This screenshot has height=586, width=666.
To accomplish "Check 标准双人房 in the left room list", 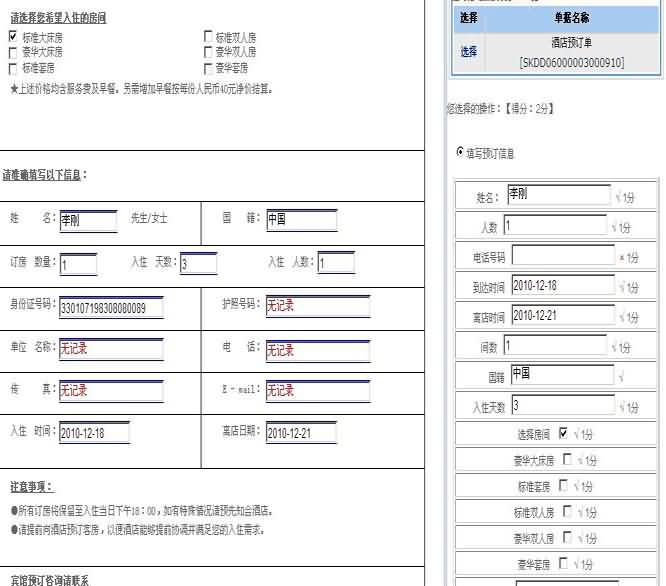I will [x=208, y=36].
